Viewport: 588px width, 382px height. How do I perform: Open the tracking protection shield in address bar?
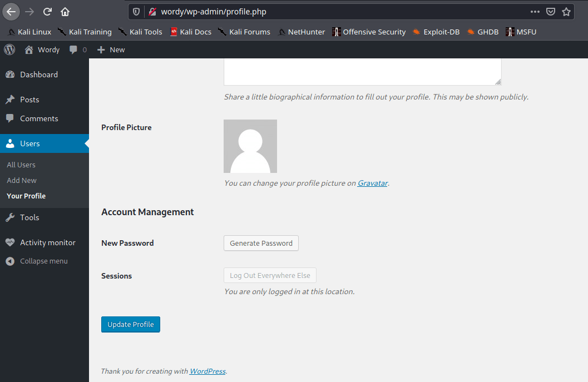136,11
